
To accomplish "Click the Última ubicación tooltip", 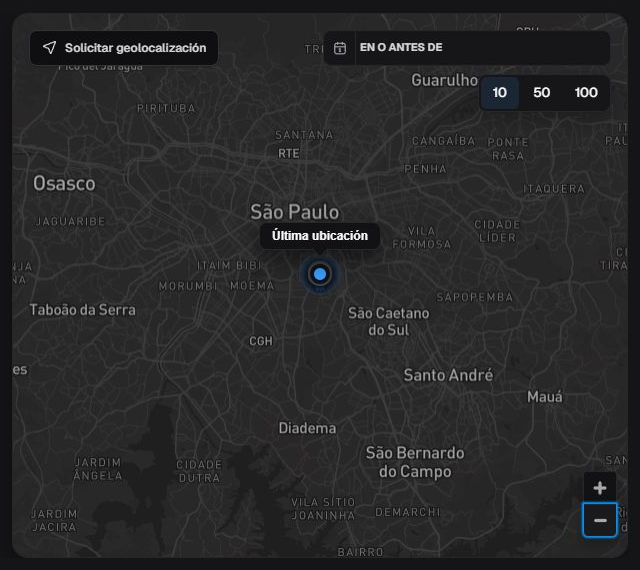I will pos(320,236).
